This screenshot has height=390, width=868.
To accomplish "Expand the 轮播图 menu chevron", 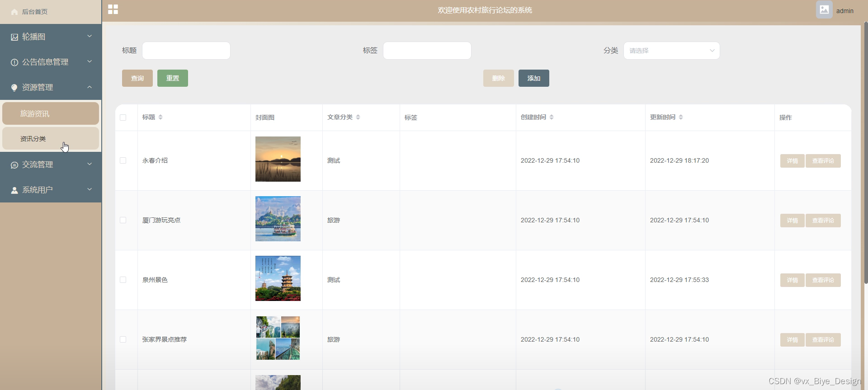I will click(x=90, y=36).
